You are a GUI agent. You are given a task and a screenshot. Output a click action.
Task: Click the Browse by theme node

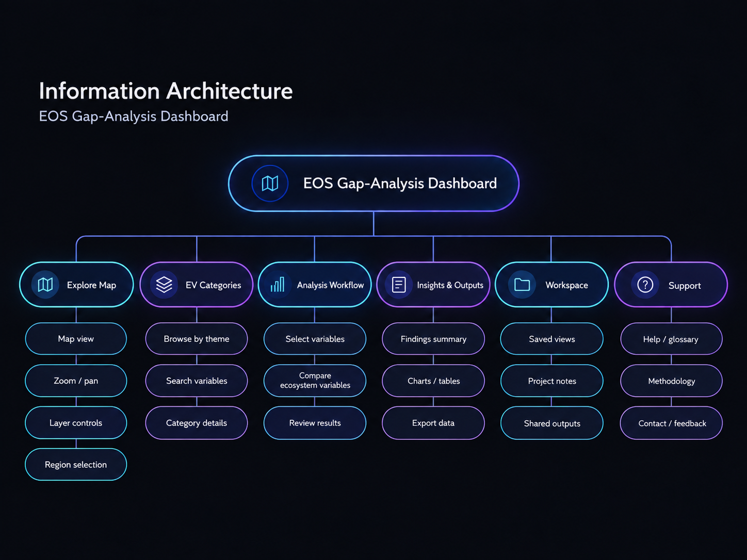click(197, 339)
